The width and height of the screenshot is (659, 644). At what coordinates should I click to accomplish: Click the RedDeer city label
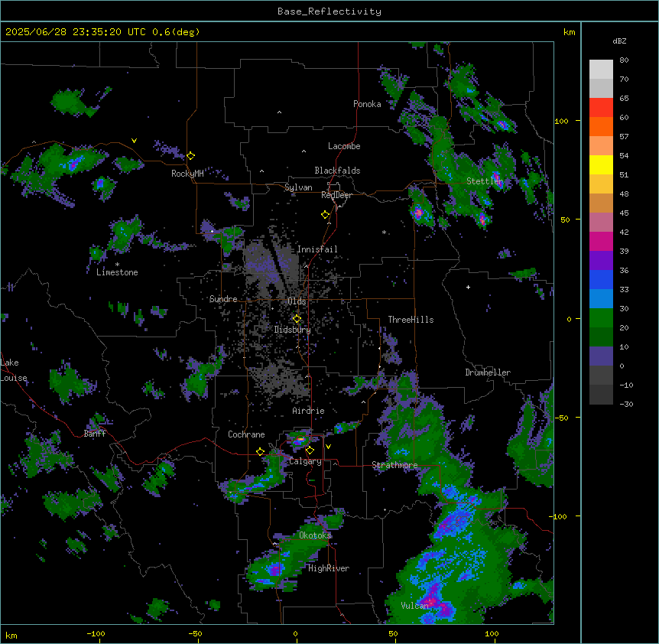tap(336, 195)
